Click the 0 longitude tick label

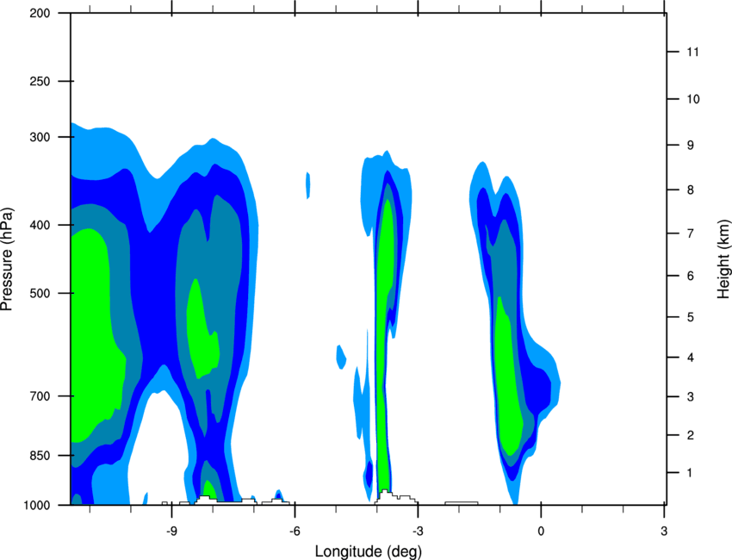coord(541,532)
